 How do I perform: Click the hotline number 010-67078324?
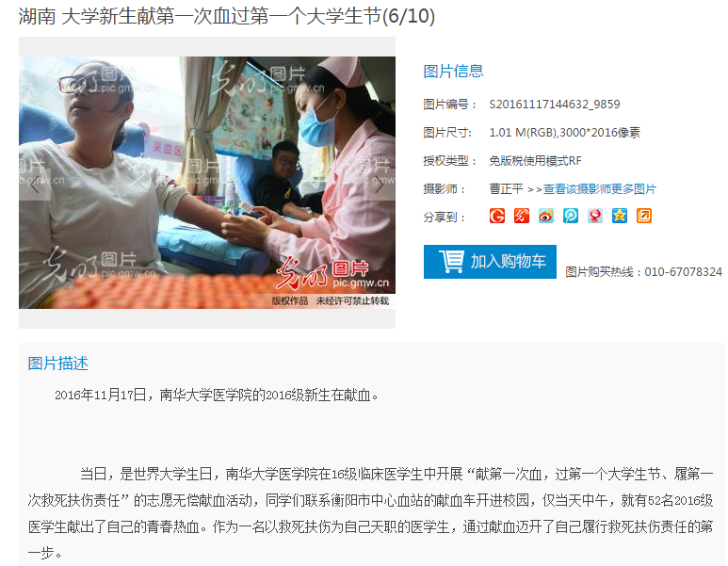click(x=684, y=272)
